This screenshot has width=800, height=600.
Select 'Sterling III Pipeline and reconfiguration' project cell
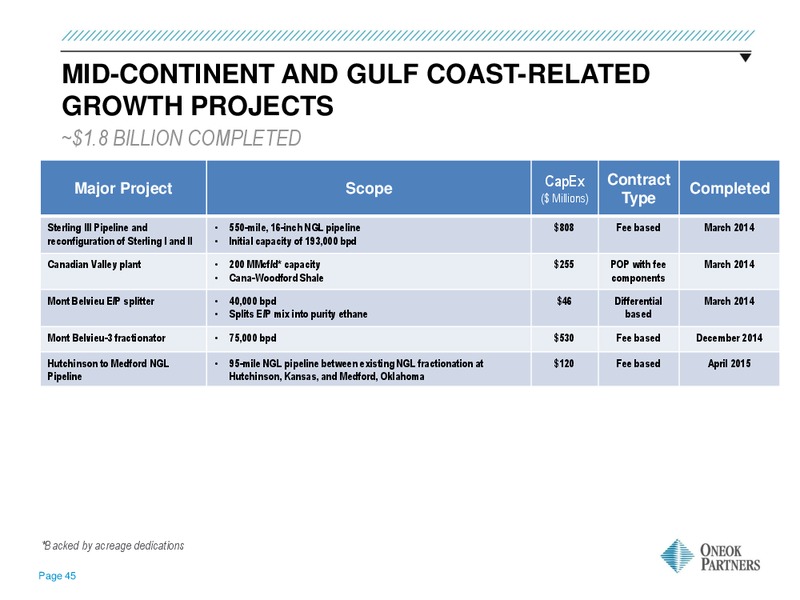coord(123,234)
